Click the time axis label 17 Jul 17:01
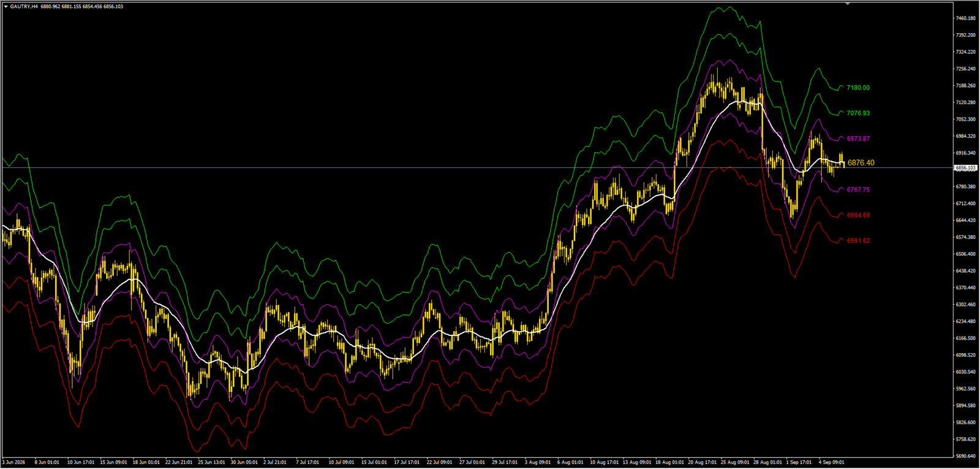Screen dimensions: 980x469 (x=407, y=462)
